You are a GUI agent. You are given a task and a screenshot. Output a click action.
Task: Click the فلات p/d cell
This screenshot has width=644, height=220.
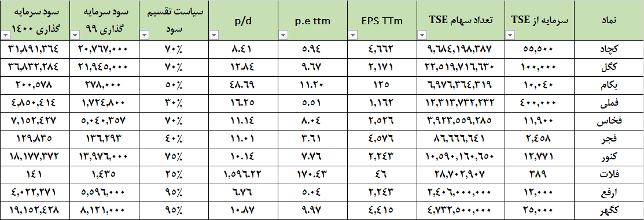coord(243,174)
